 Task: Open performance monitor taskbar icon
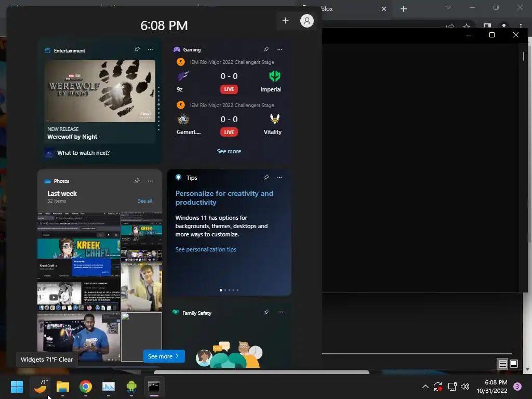click(x=109, y=387)
